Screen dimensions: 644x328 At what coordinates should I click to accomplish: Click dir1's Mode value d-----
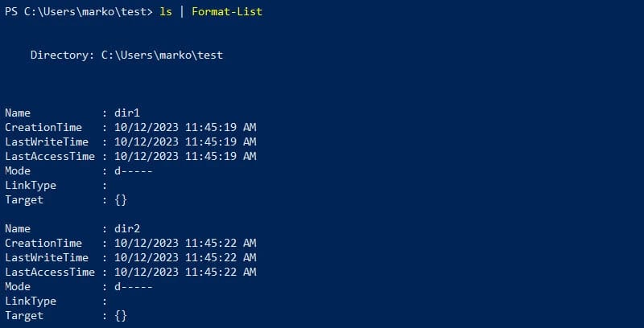134,171
